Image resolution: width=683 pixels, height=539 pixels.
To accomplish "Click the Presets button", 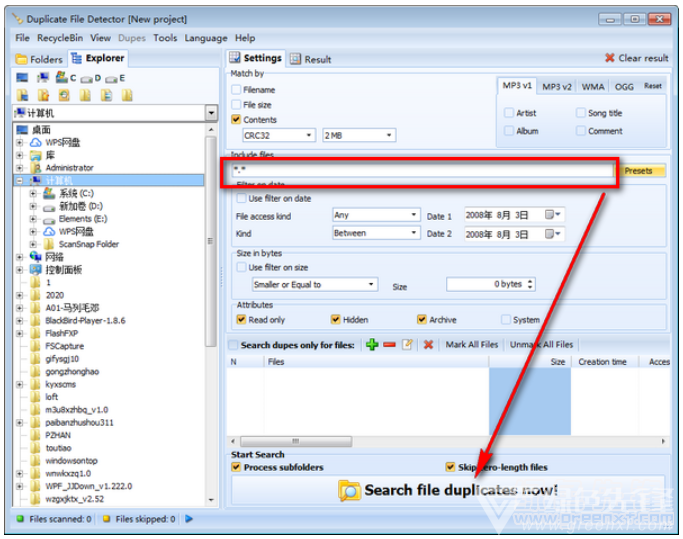I will 639,171.
